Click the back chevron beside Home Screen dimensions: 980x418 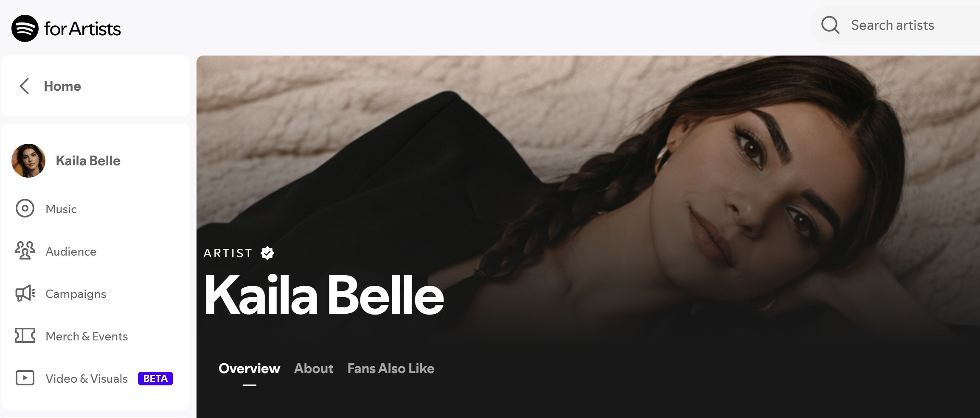(24, 86)
